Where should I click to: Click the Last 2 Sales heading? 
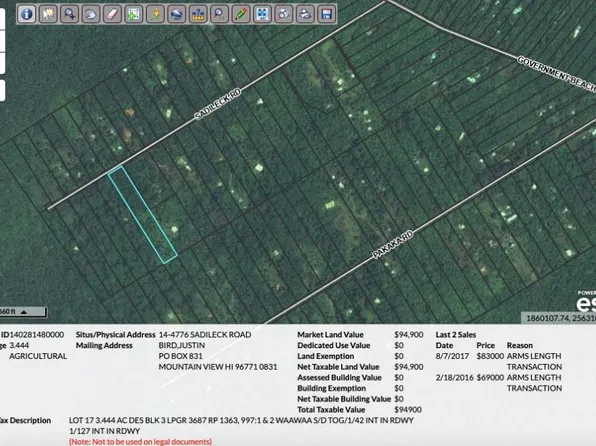(x=456, y=335)
